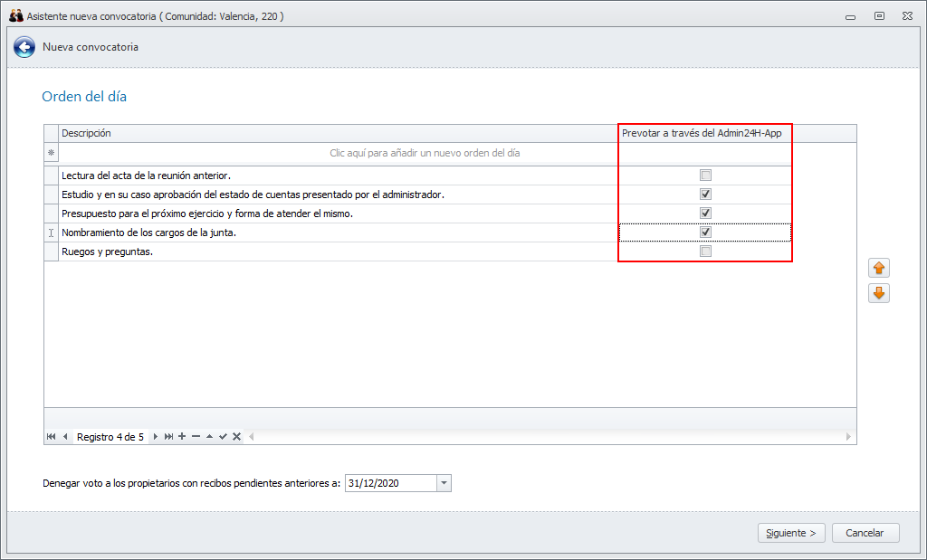Jump to the last record in the navigator
This screenshot has height=560, width=927.
point(168,437)
